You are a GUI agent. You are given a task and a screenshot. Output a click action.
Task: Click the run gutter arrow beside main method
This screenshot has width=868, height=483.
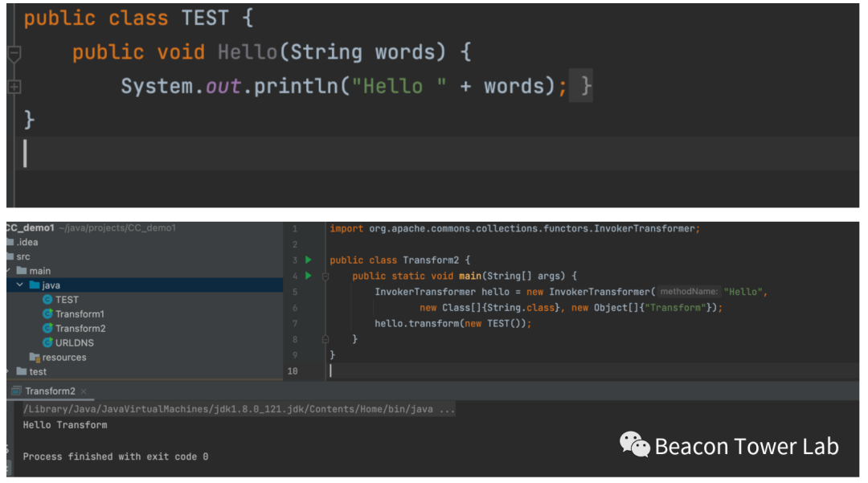308,276
